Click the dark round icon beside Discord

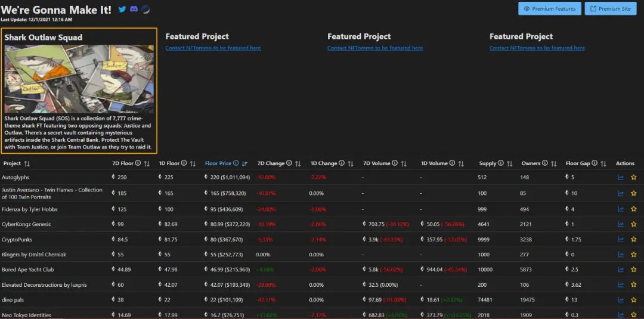coord(145,9)
